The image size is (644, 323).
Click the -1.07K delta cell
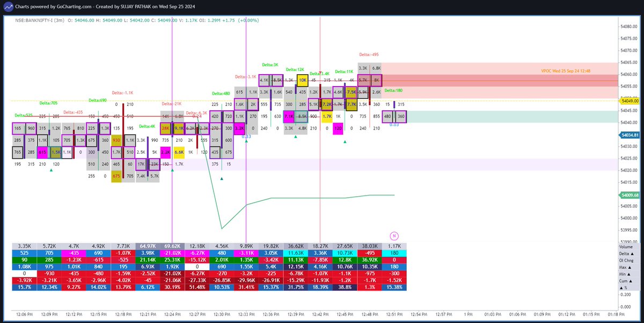pyautogui.click(x=122, y=254)
